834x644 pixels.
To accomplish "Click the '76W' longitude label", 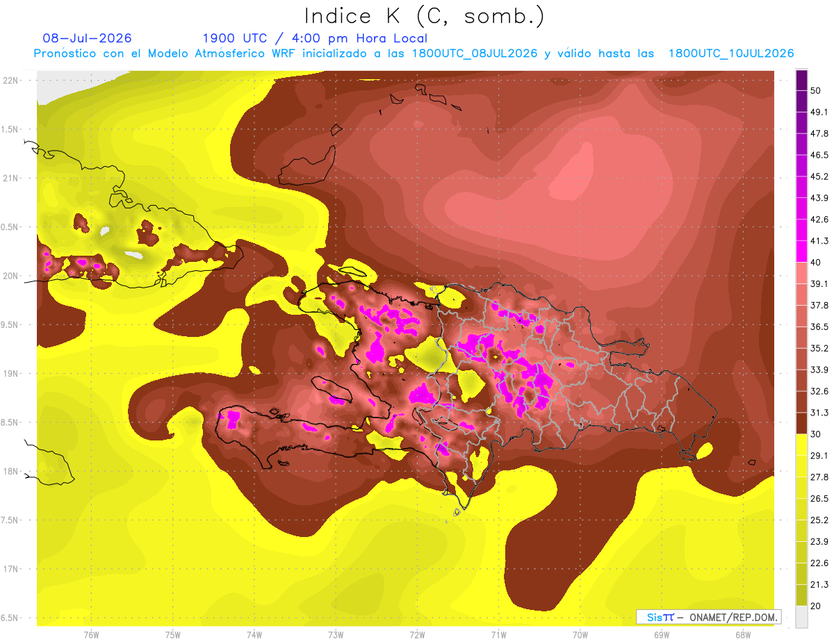I will (91, 635).
